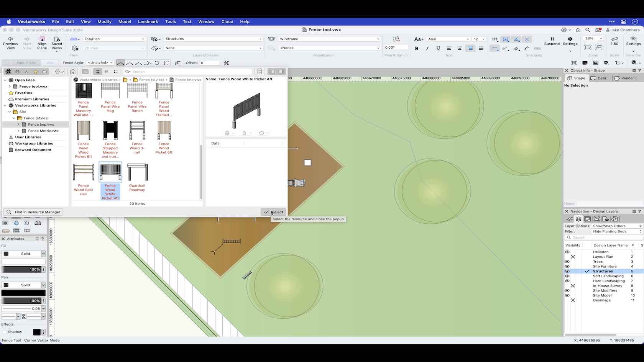Click the Jake Chambers account link
The width and height of the screenshot is (644, 362).
click(x=623, y=30)
